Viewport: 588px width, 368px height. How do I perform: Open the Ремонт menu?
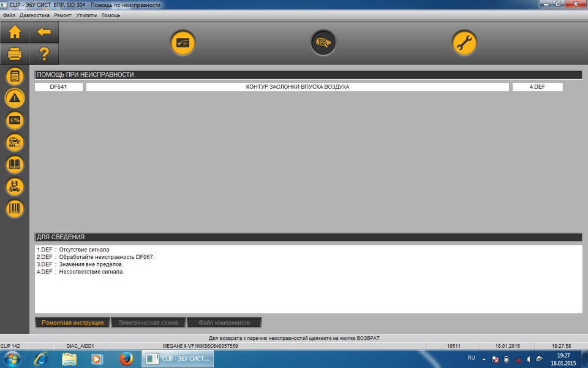click(62, 15)
